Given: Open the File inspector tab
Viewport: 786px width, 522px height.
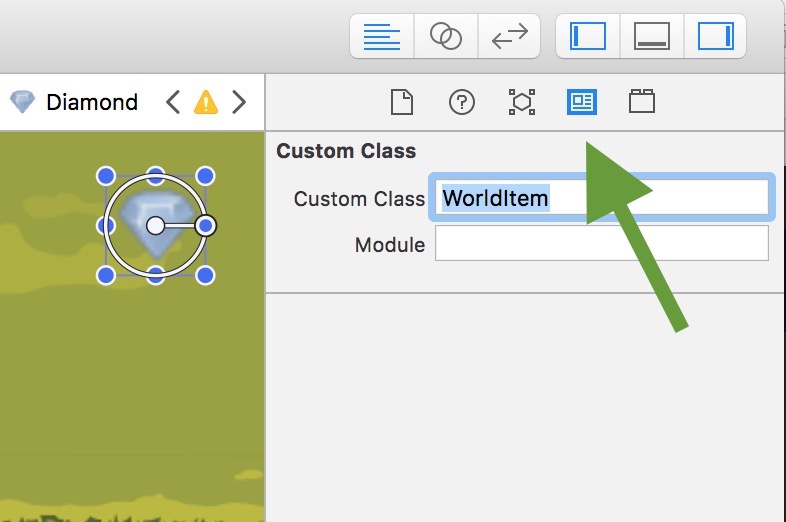Looking at the screenshot, I should point(401,101).
